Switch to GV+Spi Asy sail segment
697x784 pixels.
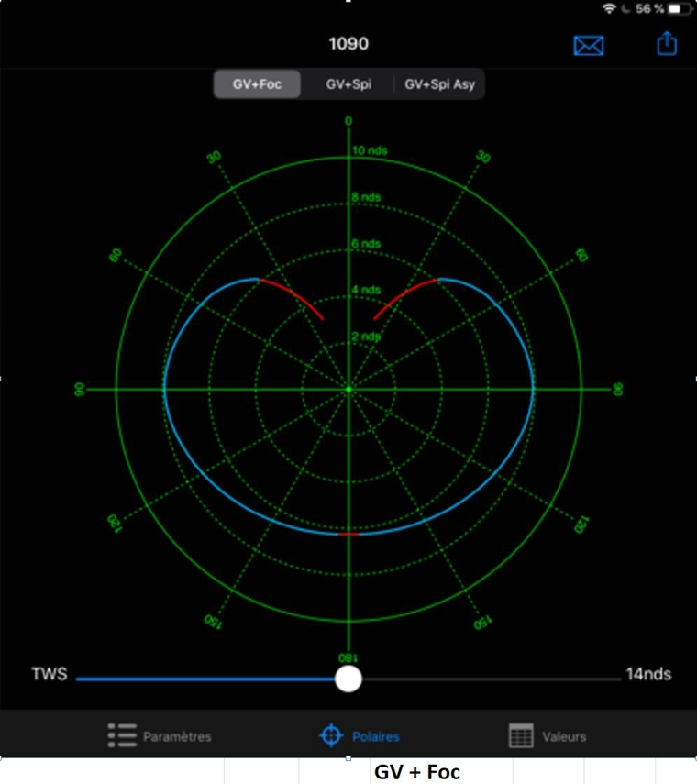click(439, 85)
